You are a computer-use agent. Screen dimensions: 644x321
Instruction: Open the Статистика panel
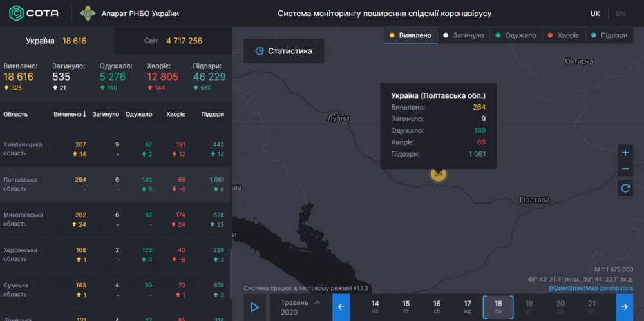[x=284, y=51]
